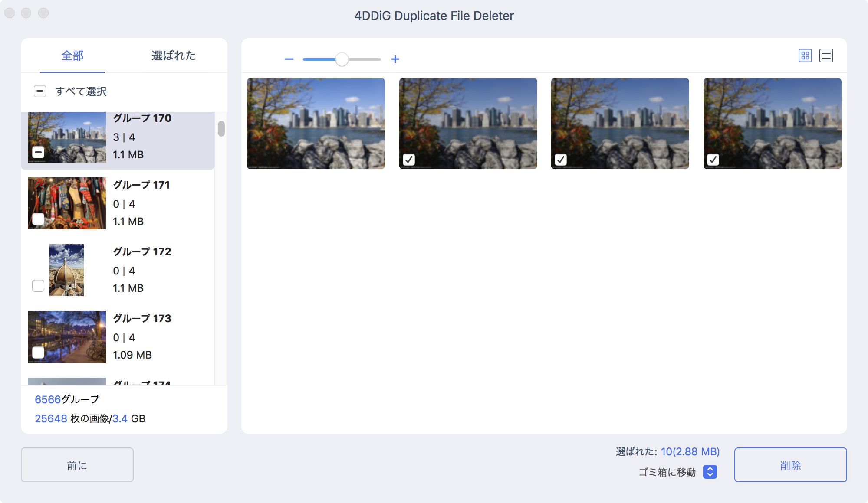868x503 pixels.
Task: Click the group list scrollbar handle
Action: [221, 129]
